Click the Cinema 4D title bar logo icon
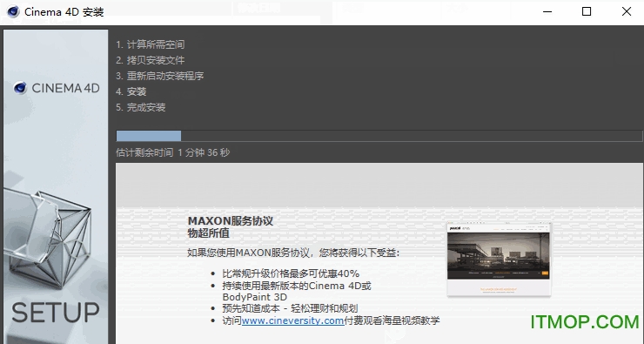This screenshot has width=644, height=344. tap(13, 11)
